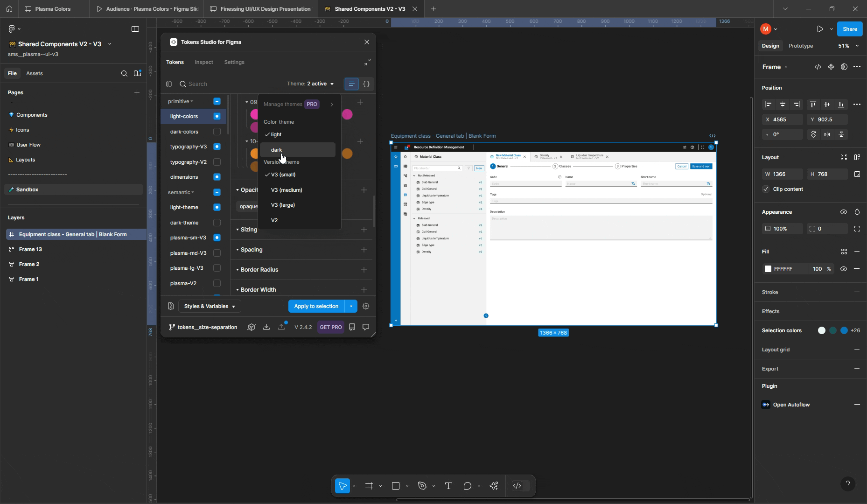The image size is (867, 504).
Task: Click the Apply to selection button
Action: point(316,306)
